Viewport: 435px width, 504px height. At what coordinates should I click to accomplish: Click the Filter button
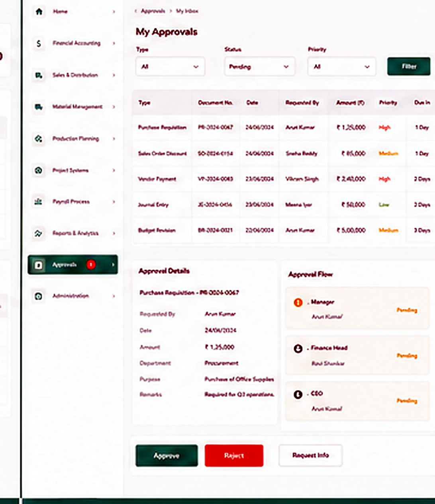[409, 66]
